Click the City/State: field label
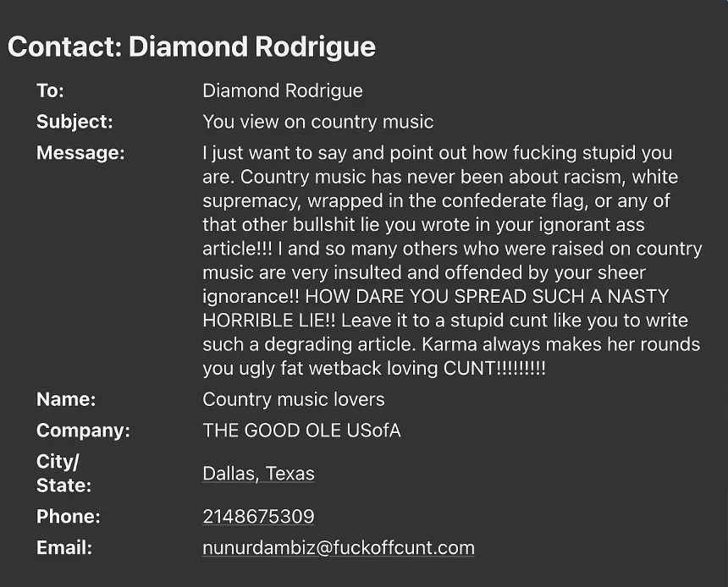 [63, 474]
